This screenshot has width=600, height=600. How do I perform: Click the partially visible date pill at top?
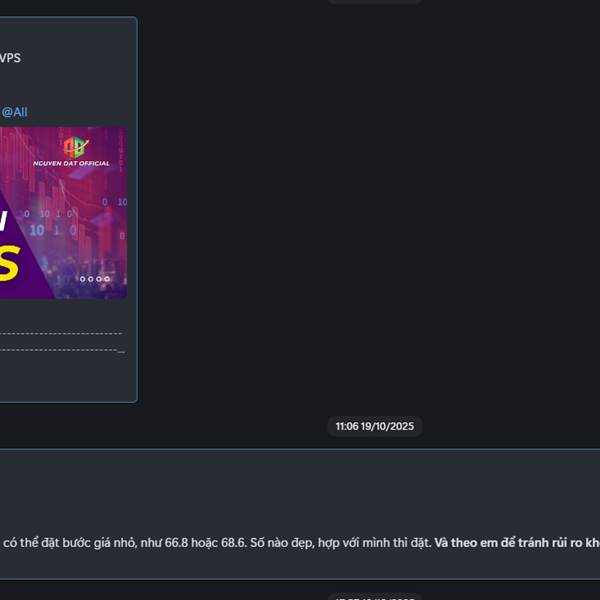[375, 2]
